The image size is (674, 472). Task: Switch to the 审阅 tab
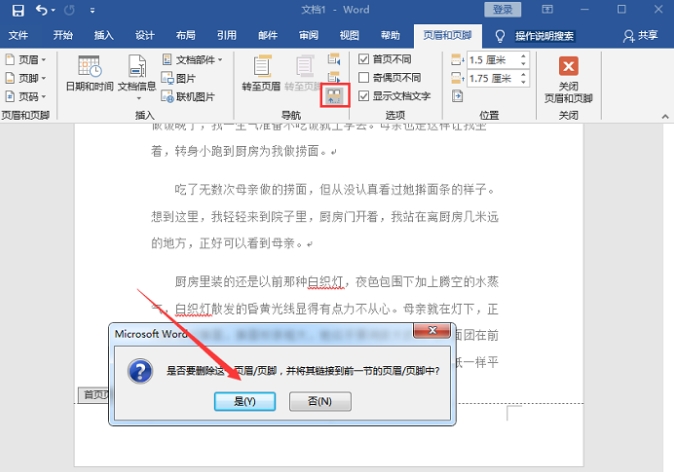pyautogui.click(x=309, y=35)
